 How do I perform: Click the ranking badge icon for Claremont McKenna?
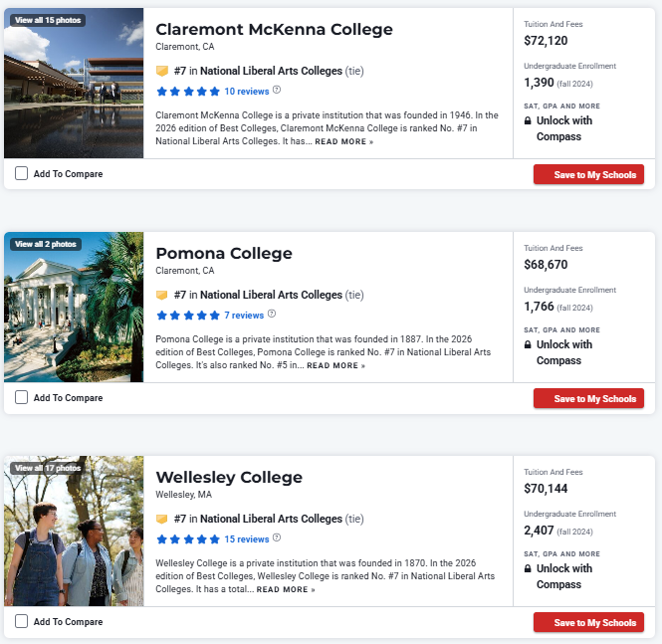[161, 72]
